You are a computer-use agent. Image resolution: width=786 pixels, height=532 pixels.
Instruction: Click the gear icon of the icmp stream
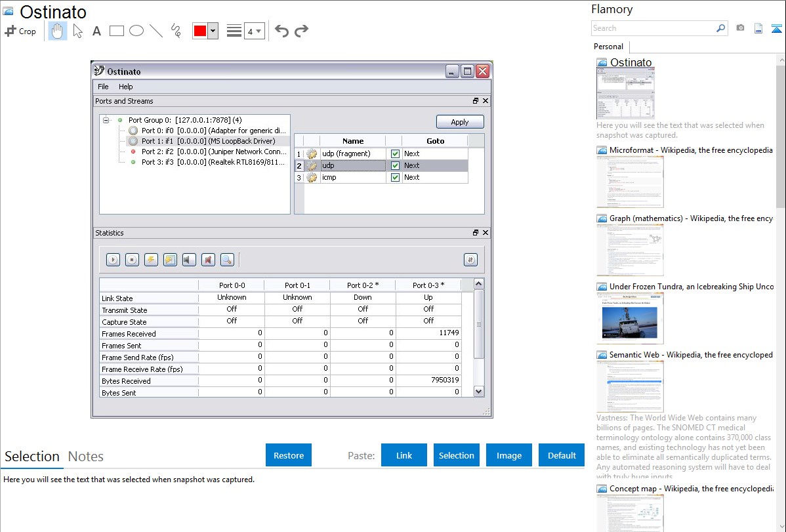pyautogui.click(x=312, y=178)
